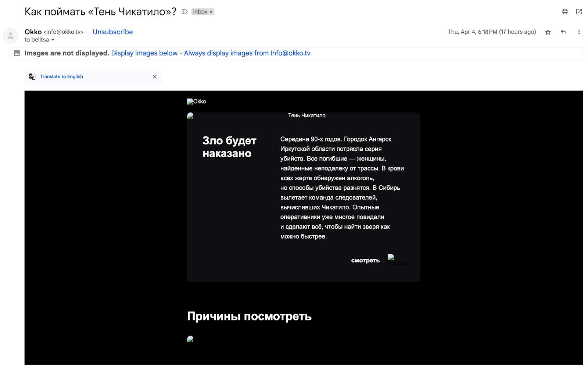
Task: Click the translate icon
Action: 32,76
